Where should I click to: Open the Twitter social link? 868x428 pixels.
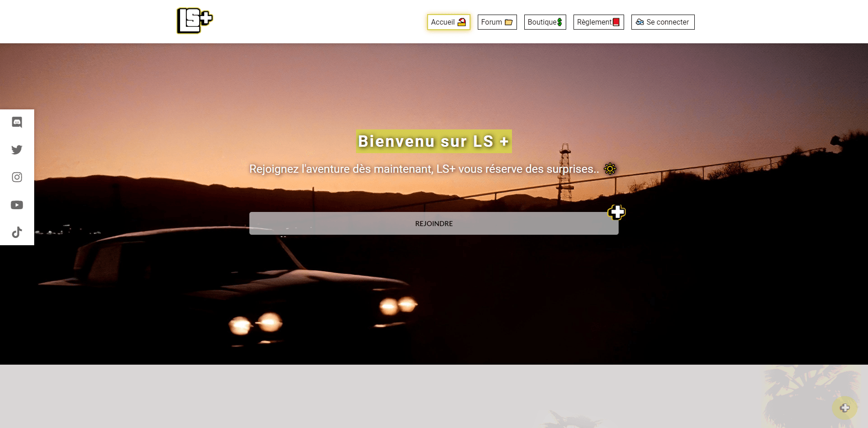point(17,150)
